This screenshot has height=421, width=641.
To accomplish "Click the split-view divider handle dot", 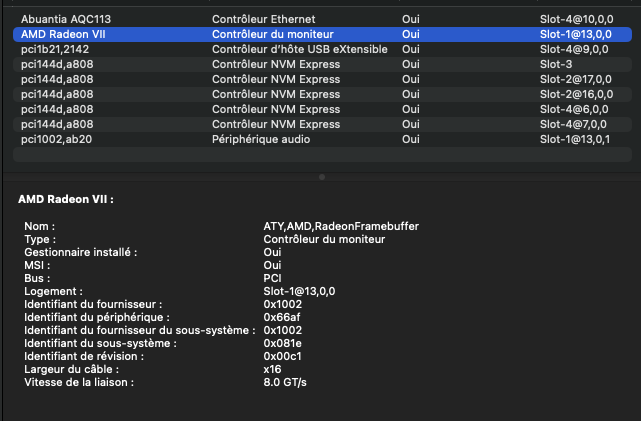I will [x=321, y=177].
